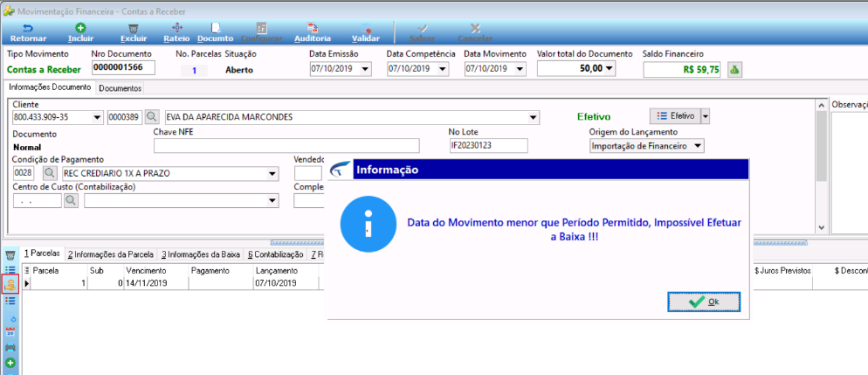Open the Data Emissão date dropdown
The height and width of the screenshot is (375, 868).
click(365, 69)
